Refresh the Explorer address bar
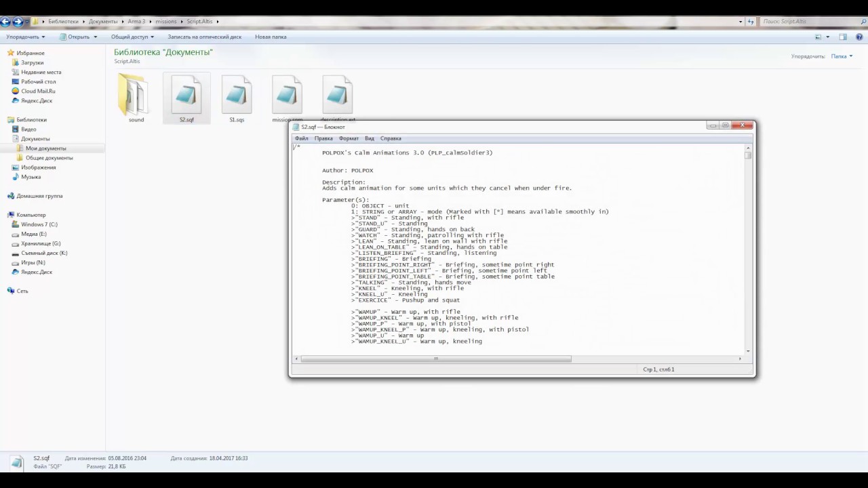The height and width of the screenshot is (488, 868). point(751,22)
